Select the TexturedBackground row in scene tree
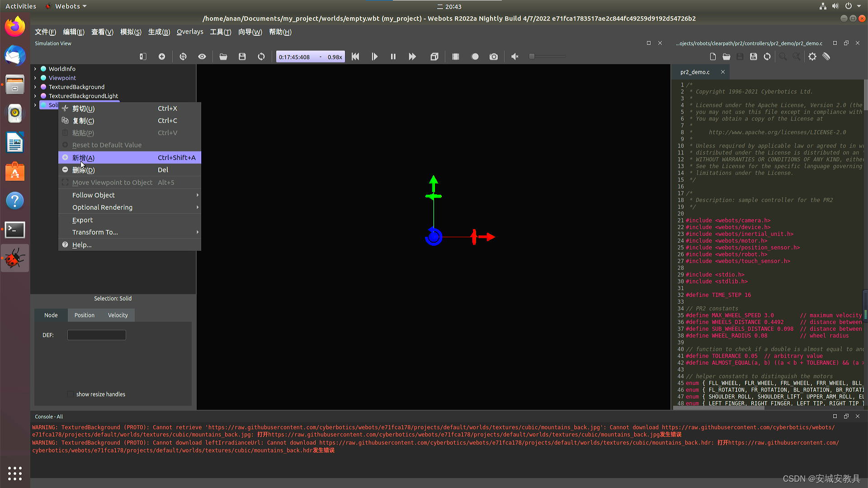Image resolution: width=868 pixels, height=488 pixels. tap(76, 87)
